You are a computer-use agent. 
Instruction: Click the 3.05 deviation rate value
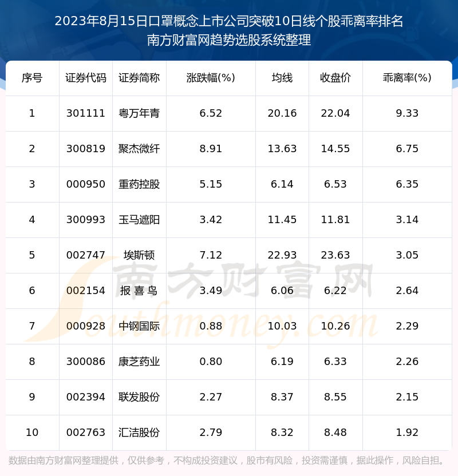click(407, 255)
